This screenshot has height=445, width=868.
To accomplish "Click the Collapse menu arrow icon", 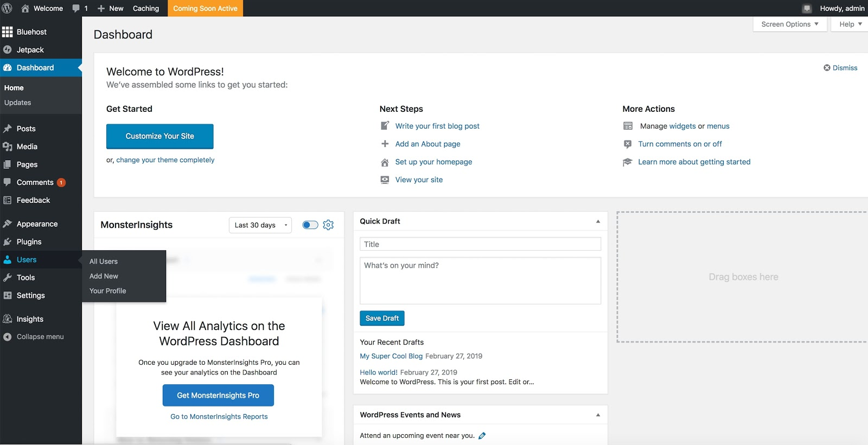I will point(7,337).
